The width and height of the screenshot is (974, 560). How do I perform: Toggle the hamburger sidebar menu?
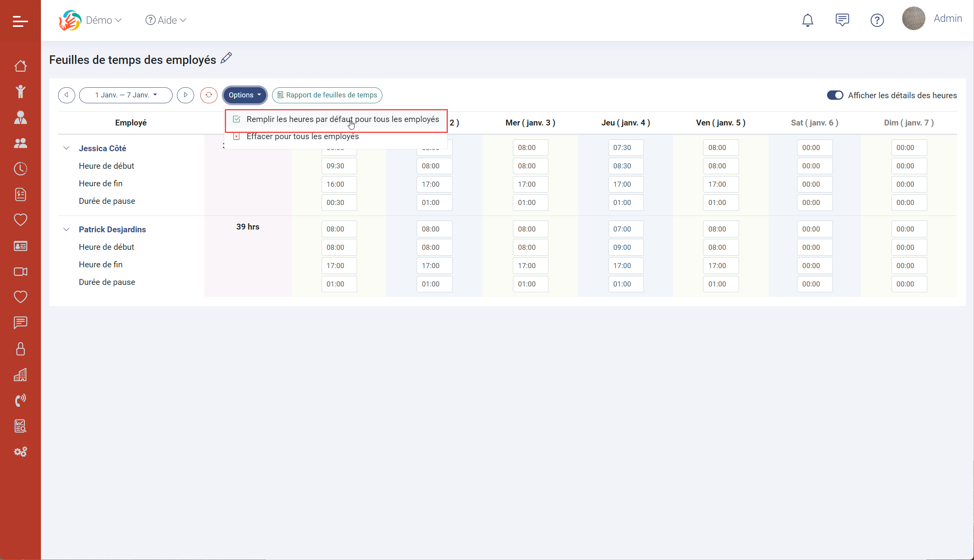tap(20, 21)
